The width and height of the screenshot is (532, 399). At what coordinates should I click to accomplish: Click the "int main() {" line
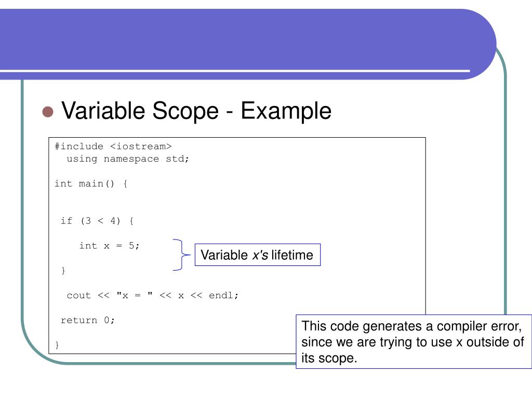pyautogui.click(x=91, y=183)
